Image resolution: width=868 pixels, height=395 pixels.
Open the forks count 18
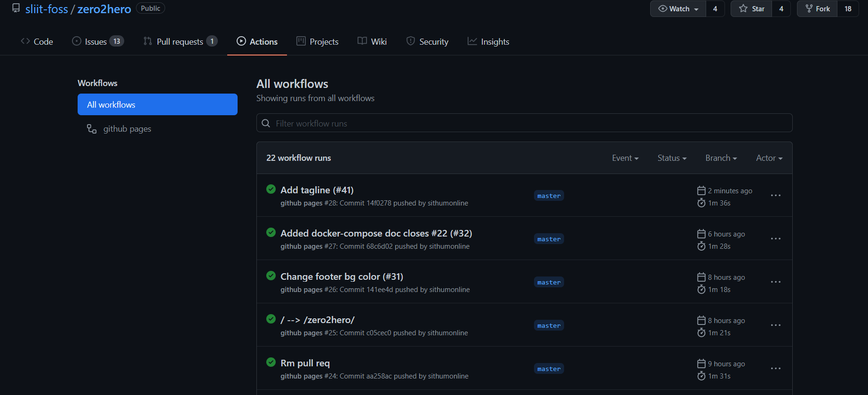pos(848,9)
